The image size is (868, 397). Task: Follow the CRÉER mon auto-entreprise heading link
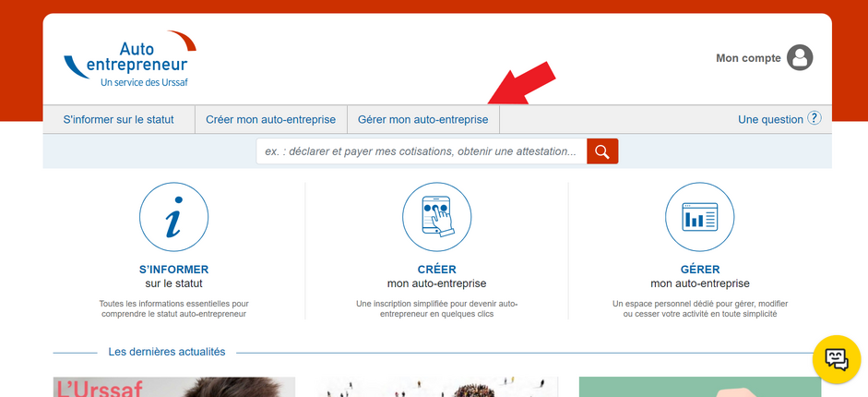tap(437, 276)
